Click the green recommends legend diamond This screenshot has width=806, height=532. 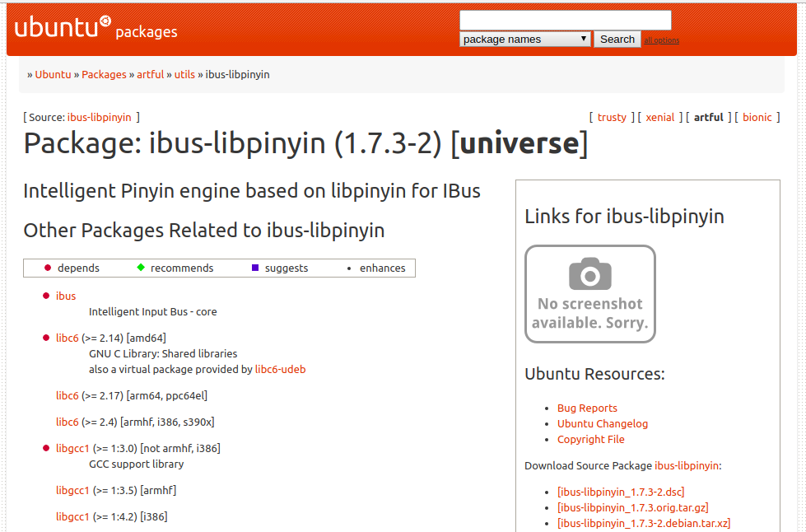[x=141, y=268]
